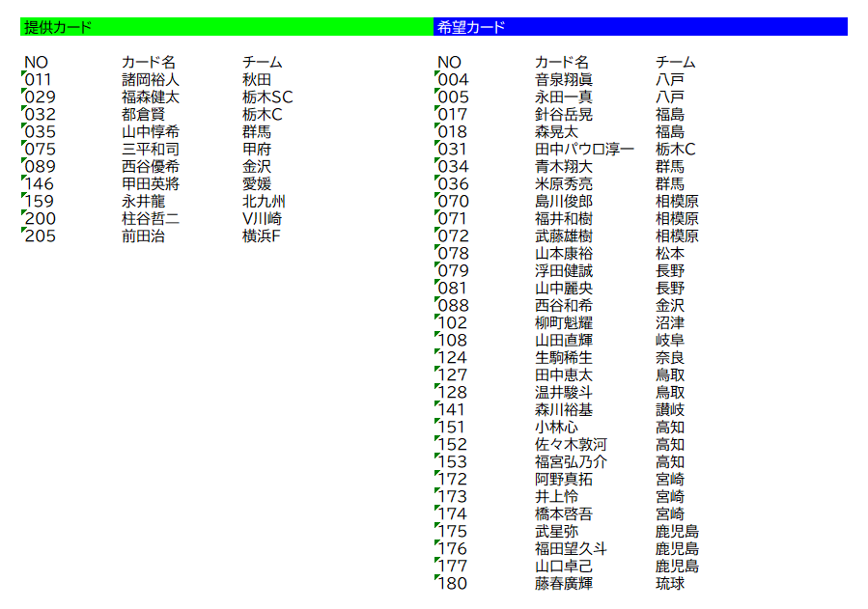Click card number 032
868x609 pixels.
coord(40,115)
